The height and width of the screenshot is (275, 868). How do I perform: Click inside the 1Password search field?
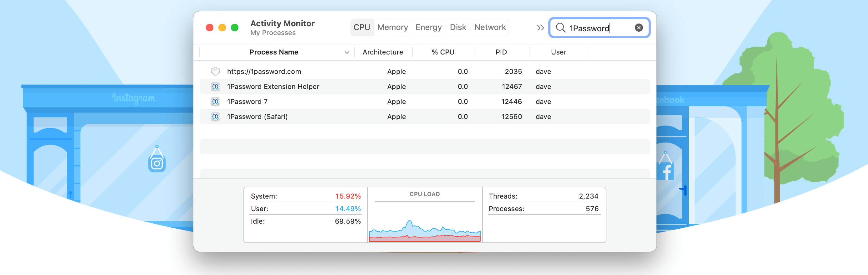click(x=600, y=28)
